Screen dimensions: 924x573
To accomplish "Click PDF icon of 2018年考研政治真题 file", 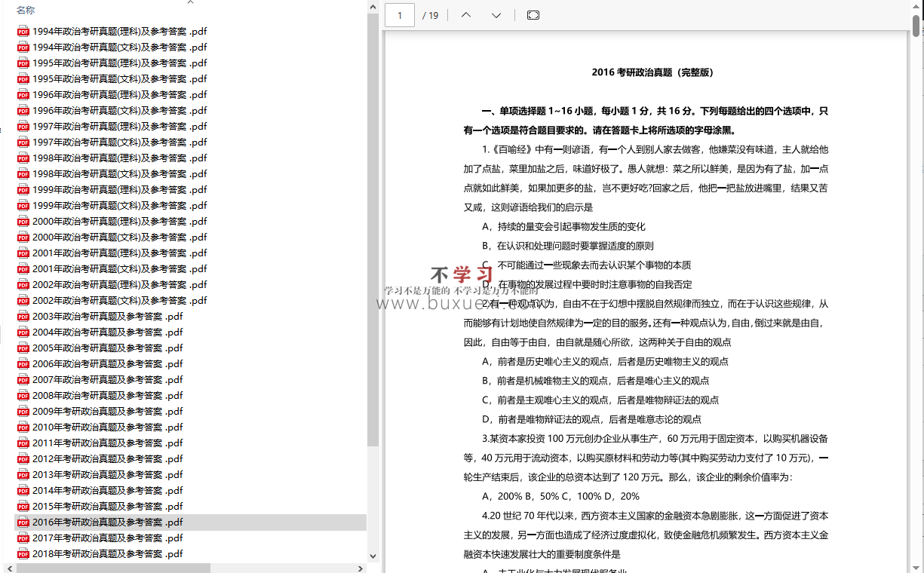I will (x=23, y=554).
